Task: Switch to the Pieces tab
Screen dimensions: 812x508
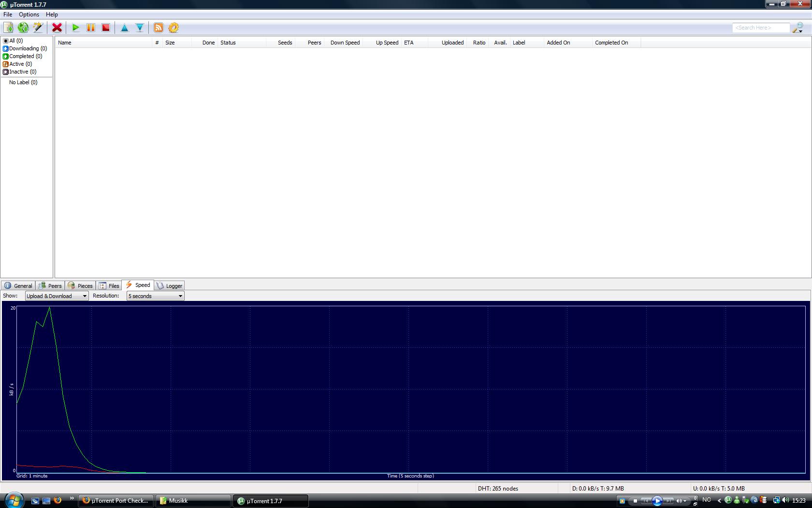Action: pos(80,285)
